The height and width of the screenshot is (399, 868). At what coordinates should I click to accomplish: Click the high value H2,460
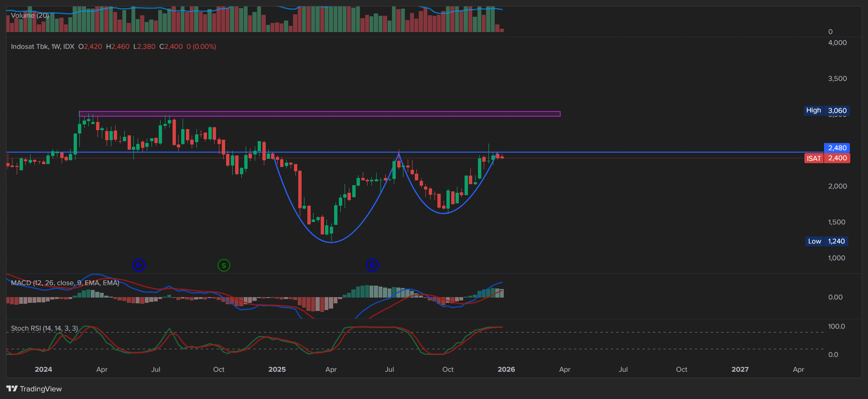pos(118,46)
